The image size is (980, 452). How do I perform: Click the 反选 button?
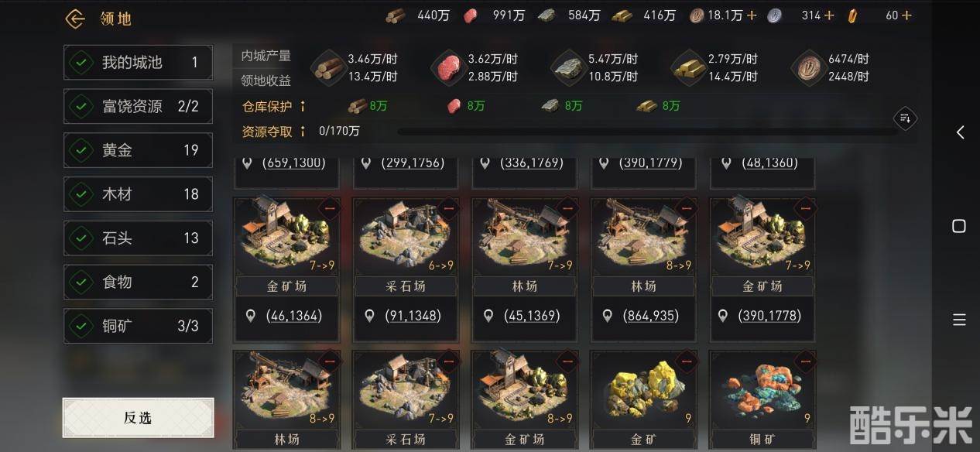138,418
